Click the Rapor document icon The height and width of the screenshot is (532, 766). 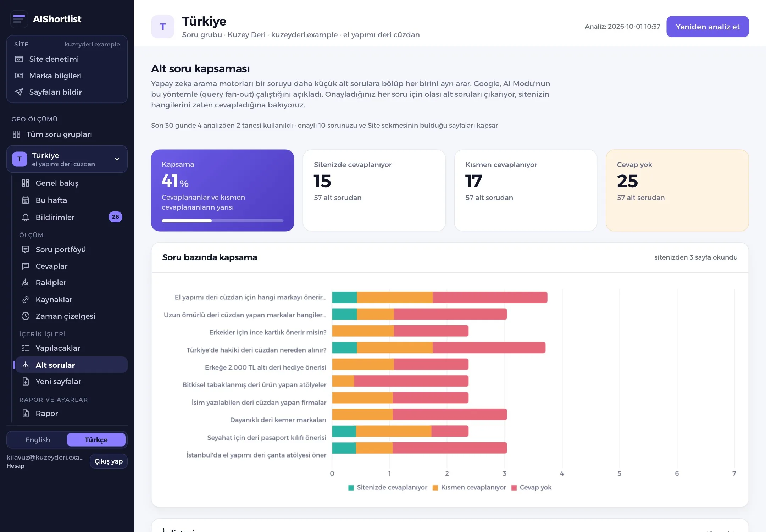point(26,413)
